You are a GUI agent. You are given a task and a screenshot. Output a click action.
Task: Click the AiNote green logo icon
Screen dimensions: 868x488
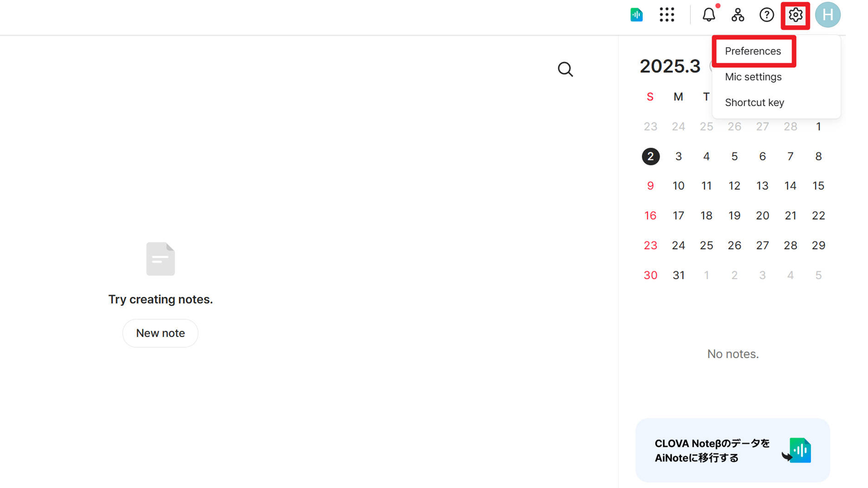[637, 15]
